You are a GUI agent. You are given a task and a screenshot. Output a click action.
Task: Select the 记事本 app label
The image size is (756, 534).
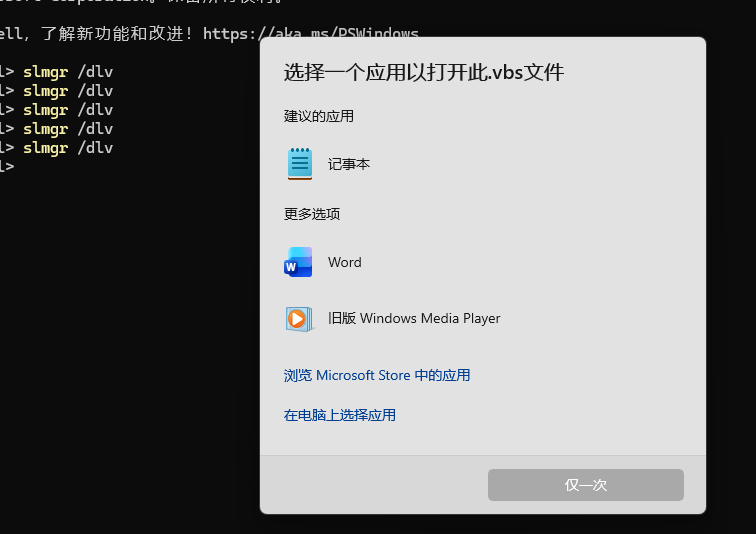pos(349,164)
